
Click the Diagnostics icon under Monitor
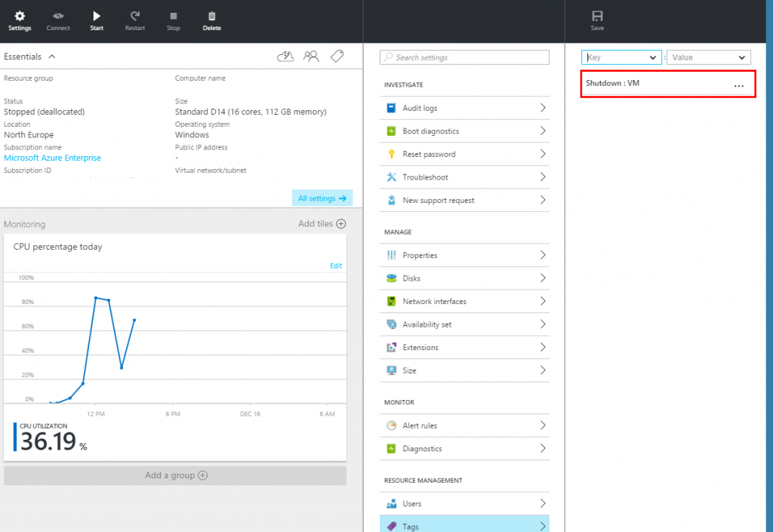[x=392, y=448]
